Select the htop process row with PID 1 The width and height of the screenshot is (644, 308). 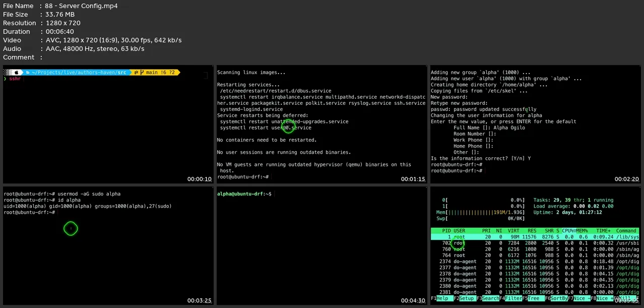535,237
